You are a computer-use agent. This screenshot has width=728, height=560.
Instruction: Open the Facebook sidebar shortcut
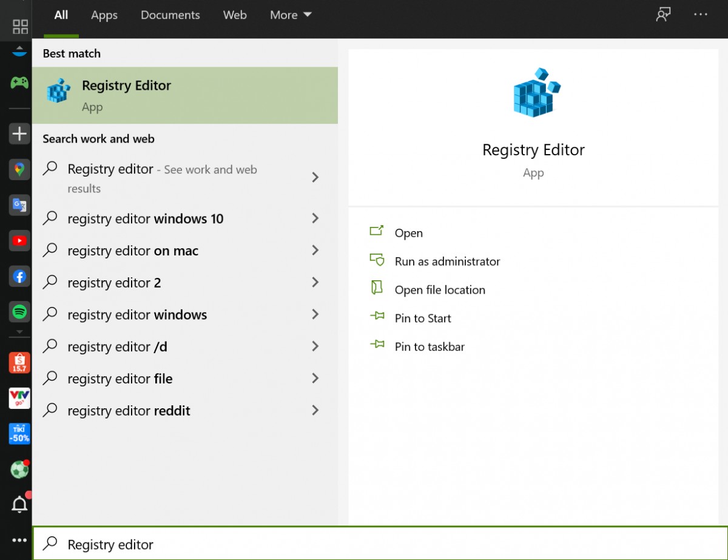click(19, 277)
